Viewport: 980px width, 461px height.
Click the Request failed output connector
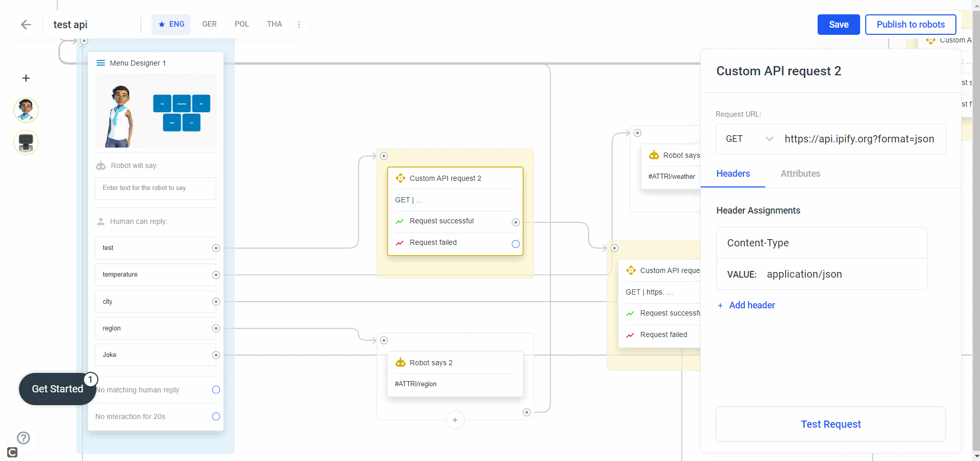(516, 244)
